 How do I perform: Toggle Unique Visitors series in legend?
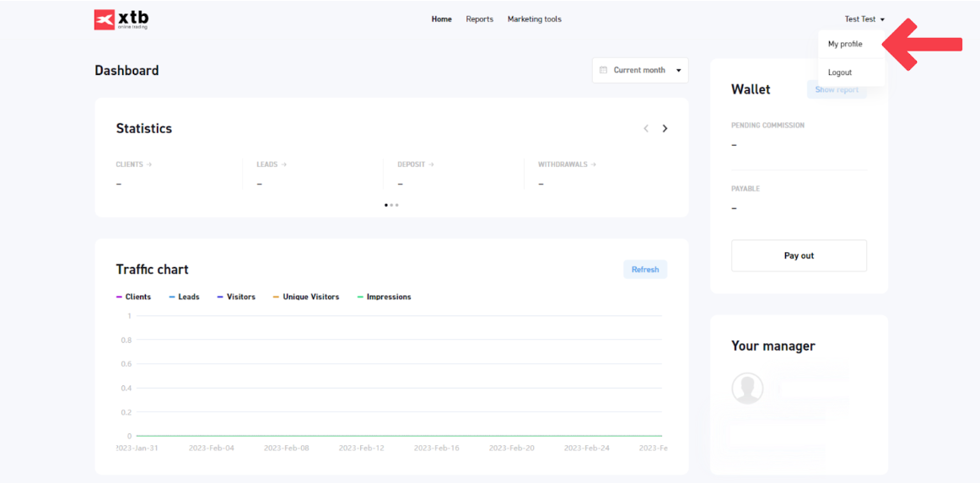pyautogui.click(x=305, y=298)
